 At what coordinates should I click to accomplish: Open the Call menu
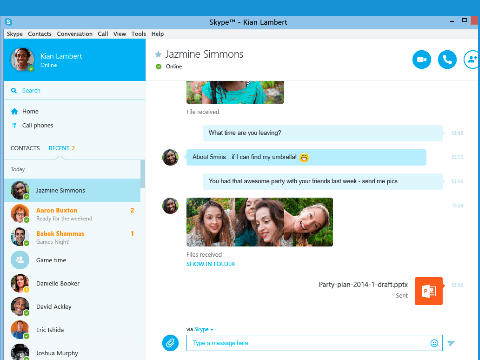point(103,34)
